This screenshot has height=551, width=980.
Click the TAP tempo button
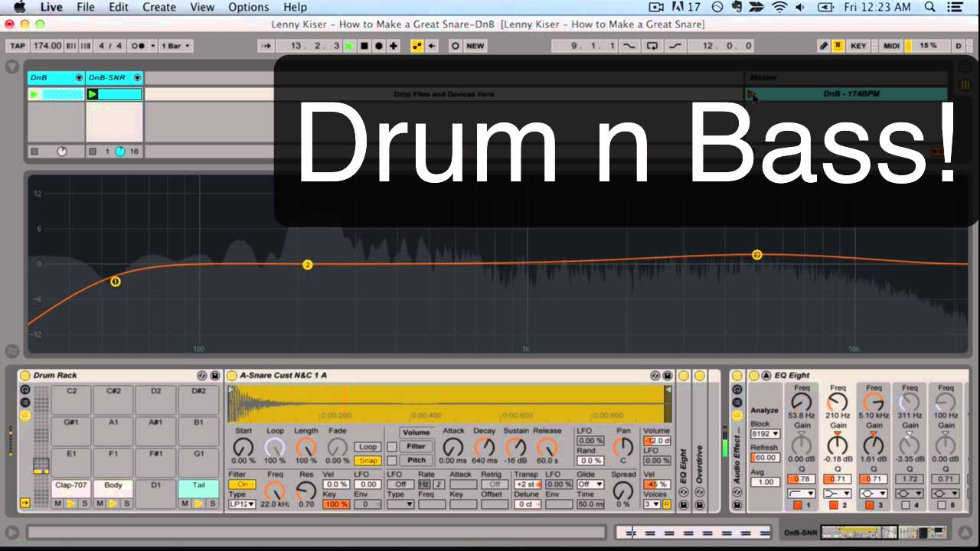point(18,46)
